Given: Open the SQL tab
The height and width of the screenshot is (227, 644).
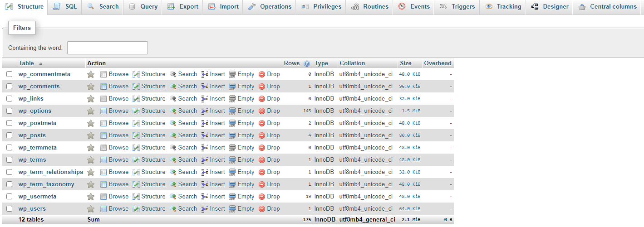Looking at the screenshot, I should (65, 7).
